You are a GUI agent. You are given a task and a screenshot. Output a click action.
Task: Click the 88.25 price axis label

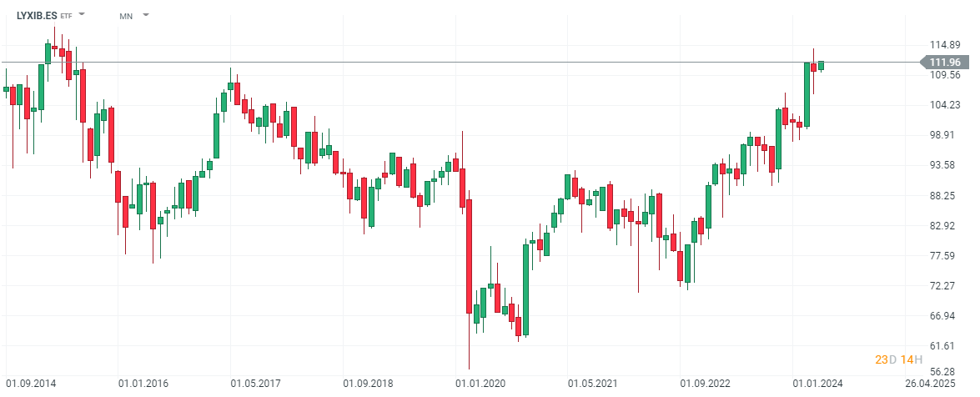click(x=945, y=196)
